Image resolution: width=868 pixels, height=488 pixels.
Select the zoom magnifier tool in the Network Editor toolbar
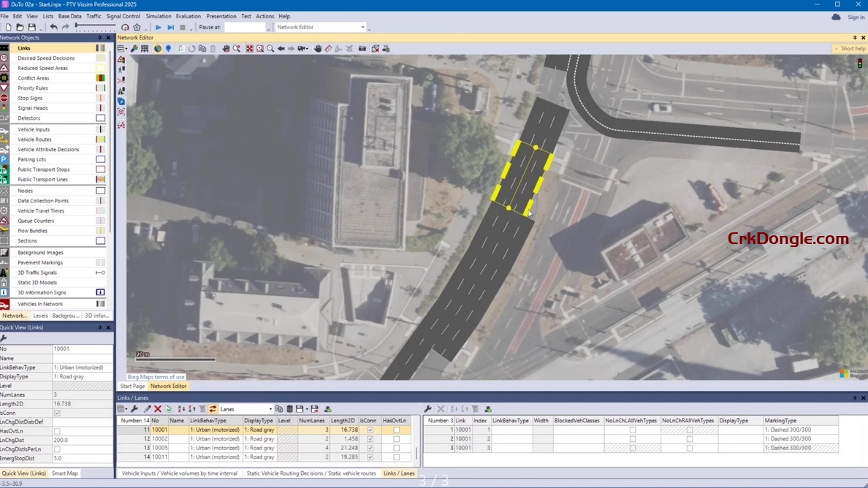pyautogui.click(x=270, y=48)
